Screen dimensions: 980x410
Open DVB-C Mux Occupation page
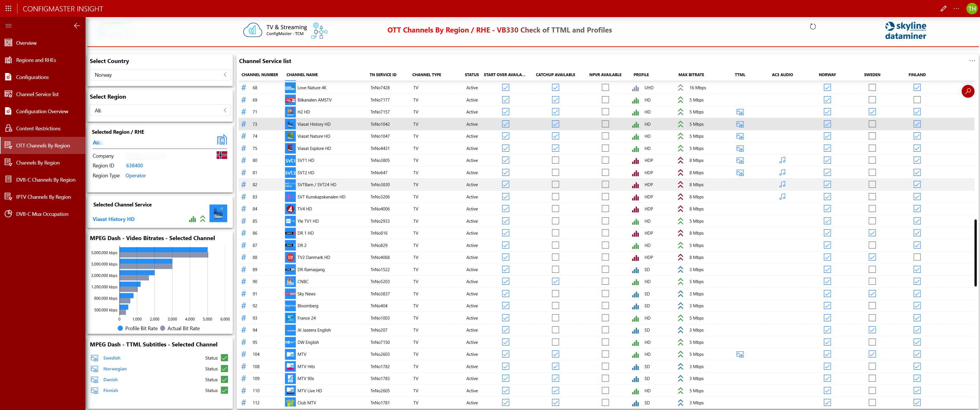(x=42, y=214)
